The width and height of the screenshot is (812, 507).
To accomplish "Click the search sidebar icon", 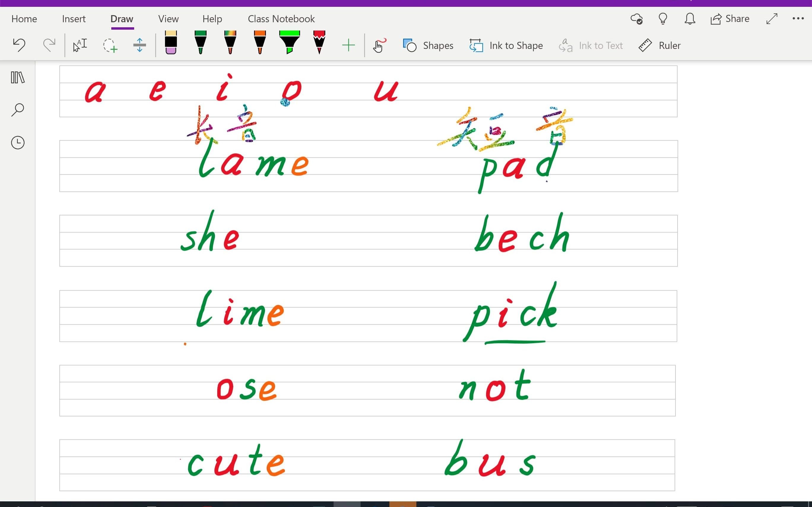I will [17, 110].
